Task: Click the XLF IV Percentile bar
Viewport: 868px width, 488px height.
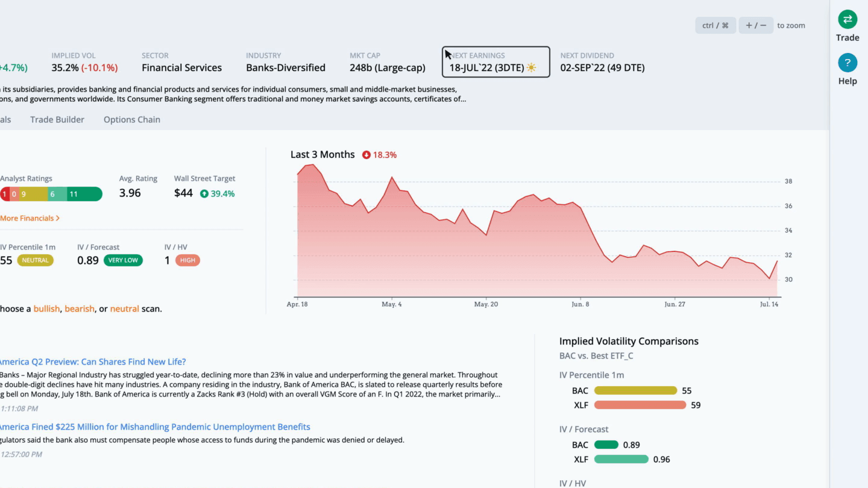Action: [x=640, y=405]
